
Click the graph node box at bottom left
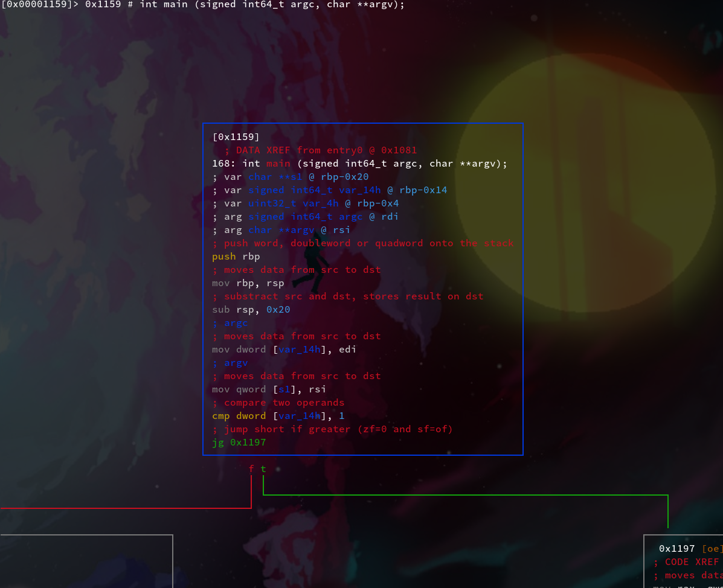pos(86,561)
